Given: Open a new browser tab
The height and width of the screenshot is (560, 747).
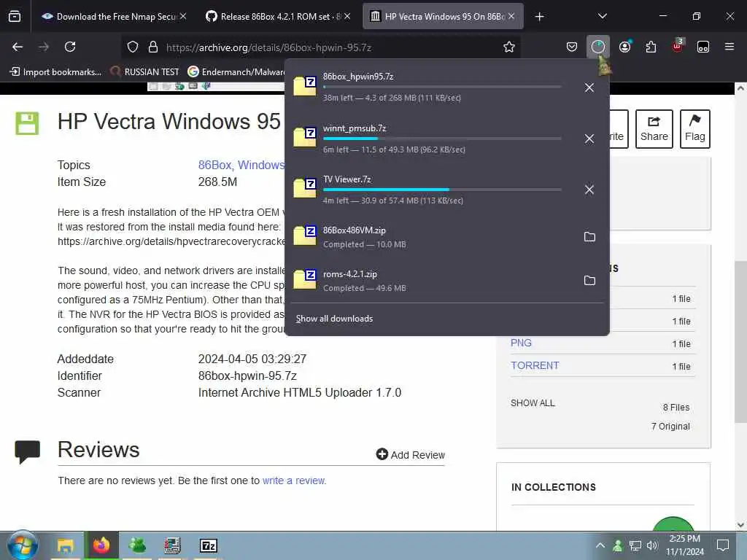Looking at the screenshot, I should 539,17.
